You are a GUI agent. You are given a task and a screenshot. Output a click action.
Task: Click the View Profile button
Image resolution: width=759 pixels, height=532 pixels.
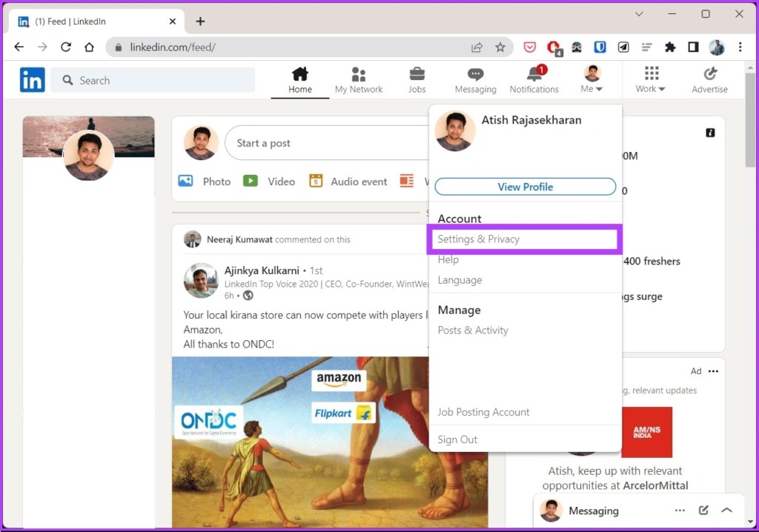coord(526,187)
